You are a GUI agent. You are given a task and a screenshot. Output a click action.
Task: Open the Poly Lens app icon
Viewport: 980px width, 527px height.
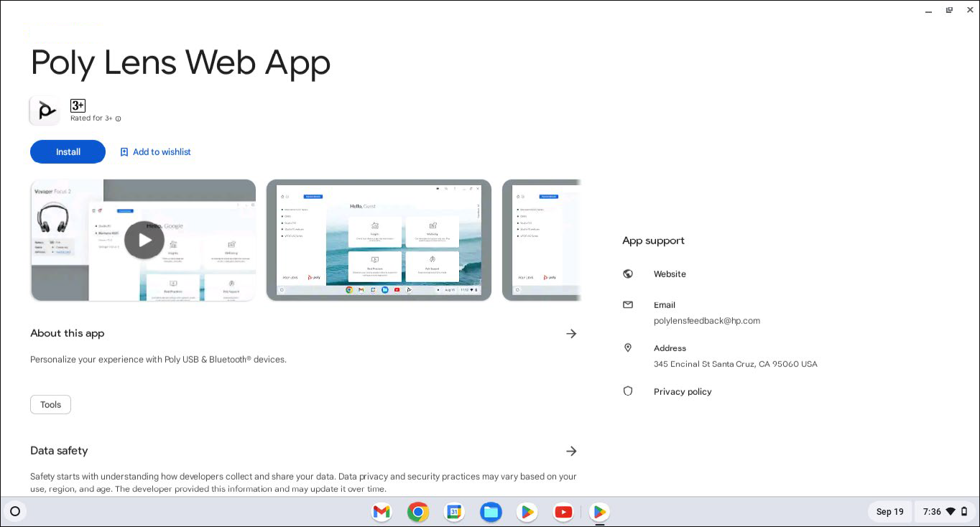click(45, 110)
